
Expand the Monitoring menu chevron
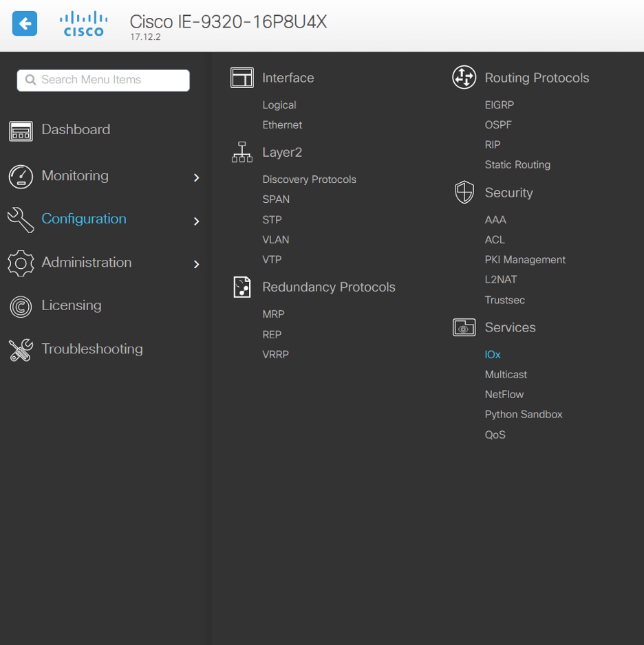196,177
